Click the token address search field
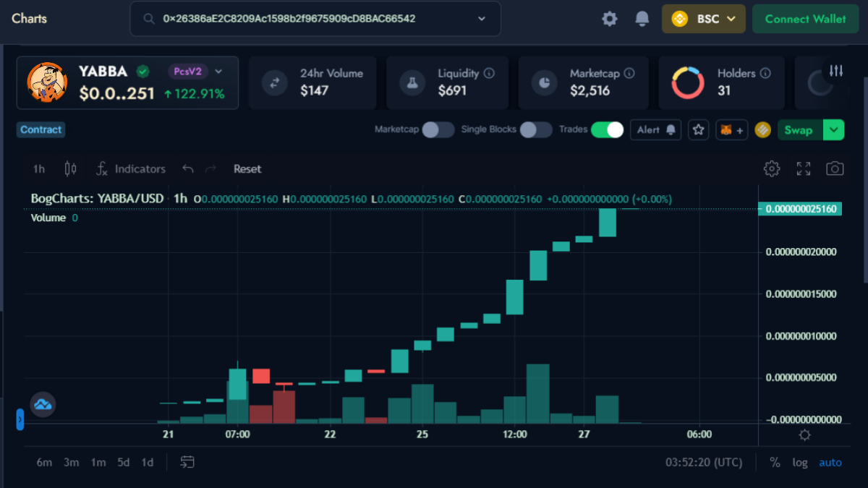 click(315, 19)
